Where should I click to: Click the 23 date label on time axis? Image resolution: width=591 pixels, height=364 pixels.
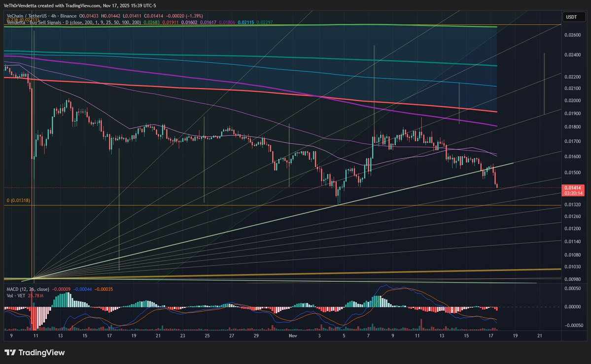[x=183, y=336]
